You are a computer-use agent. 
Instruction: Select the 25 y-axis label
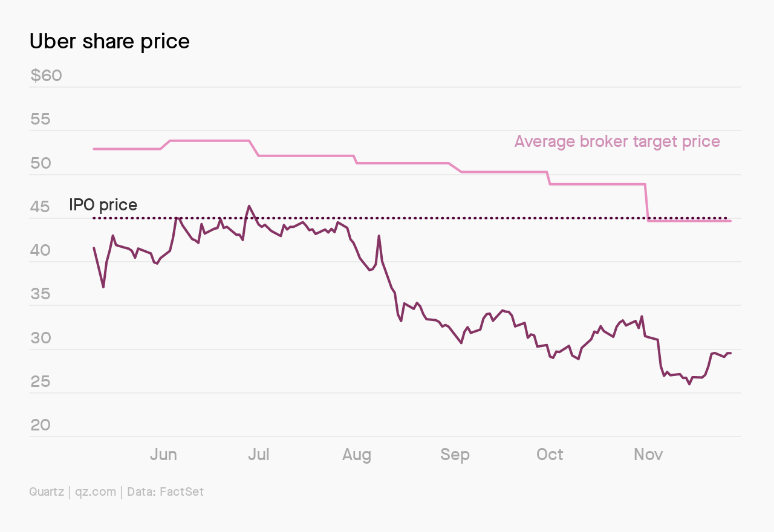[x=41, y=381]
